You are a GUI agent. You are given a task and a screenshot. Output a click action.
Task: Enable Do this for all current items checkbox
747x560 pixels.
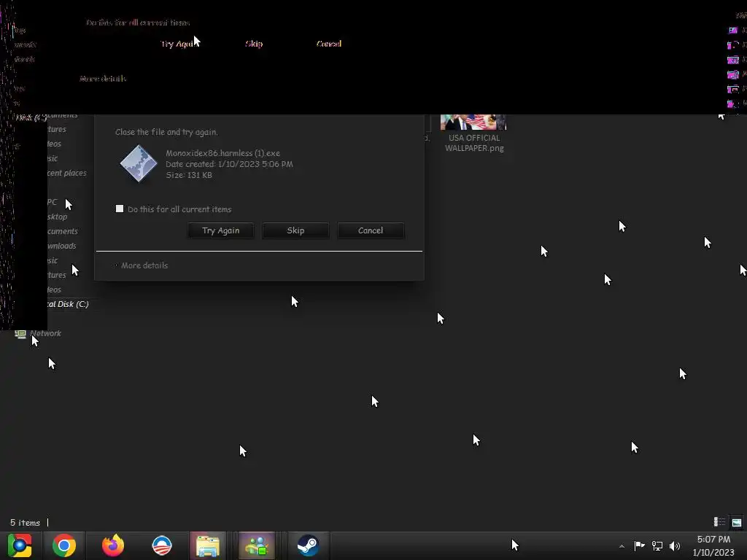click(x=120, y=209)
